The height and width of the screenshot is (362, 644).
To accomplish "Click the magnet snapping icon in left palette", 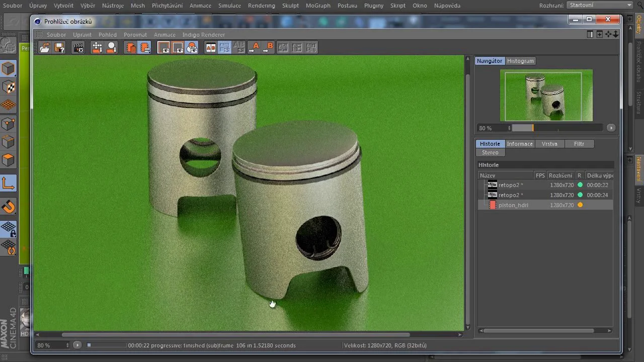I will pyautogui.click(x=9, y=207).
